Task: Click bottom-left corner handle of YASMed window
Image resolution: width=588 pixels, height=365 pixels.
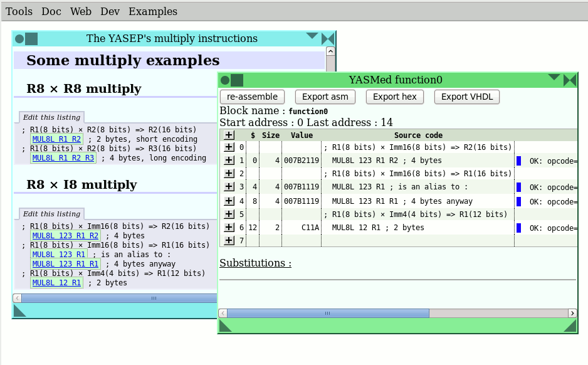Action: point(226,326)
